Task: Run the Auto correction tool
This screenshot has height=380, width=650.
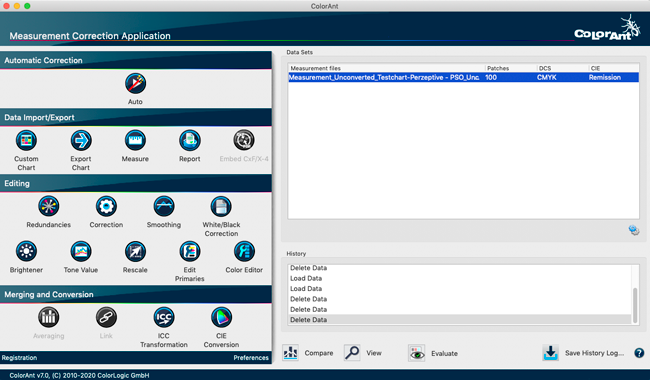Action: click(x=135, y=84)
